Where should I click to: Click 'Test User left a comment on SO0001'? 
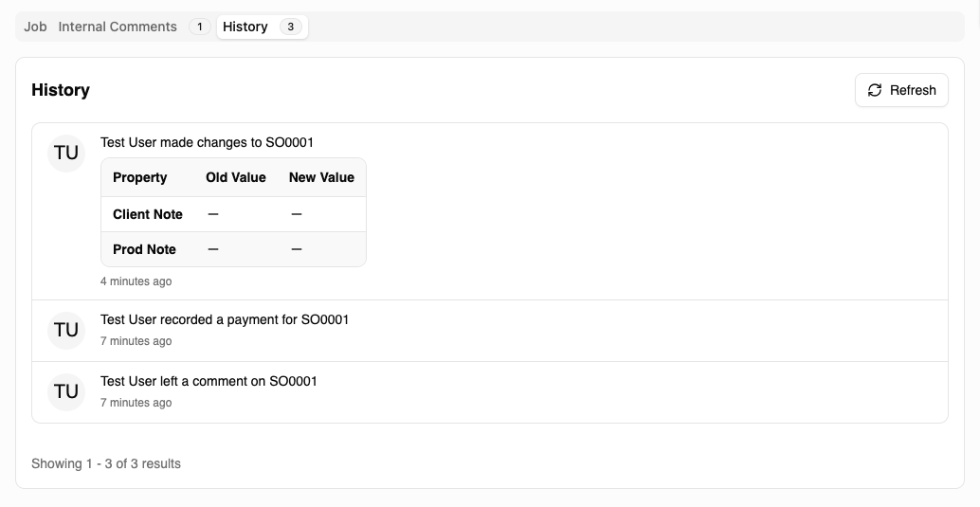[x=209, y=381]
